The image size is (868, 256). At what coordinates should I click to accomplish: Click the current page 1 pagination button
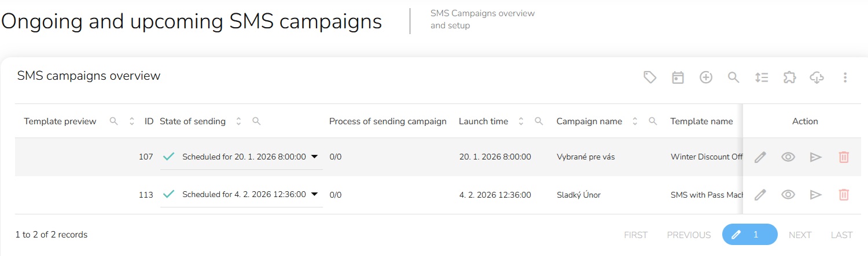click(x=749, y=235)
